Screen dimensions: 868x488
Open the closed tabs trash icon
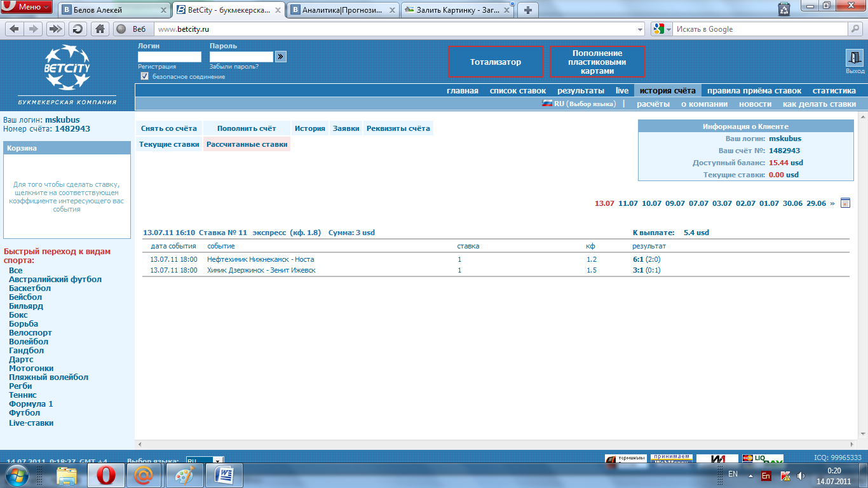pyautogui.click(x=784, y=9)
